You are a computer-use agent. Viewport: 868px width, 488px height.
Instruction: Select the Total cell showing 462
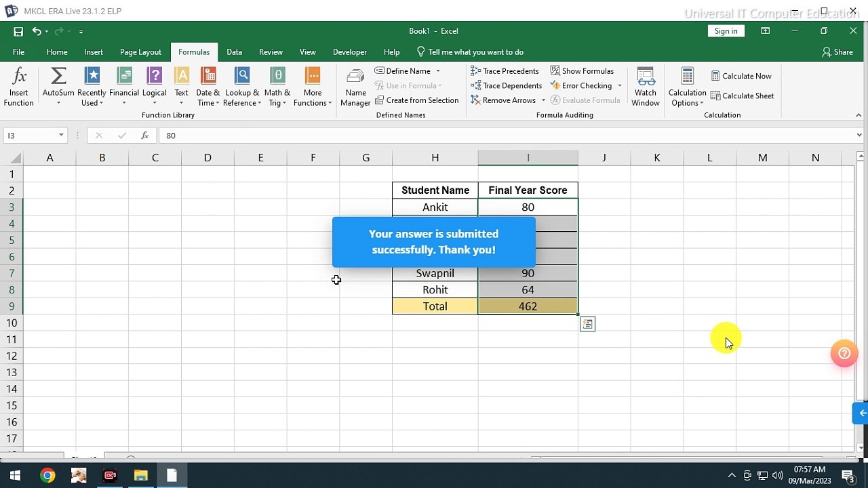pyautogui.click(x=528, y=306)
